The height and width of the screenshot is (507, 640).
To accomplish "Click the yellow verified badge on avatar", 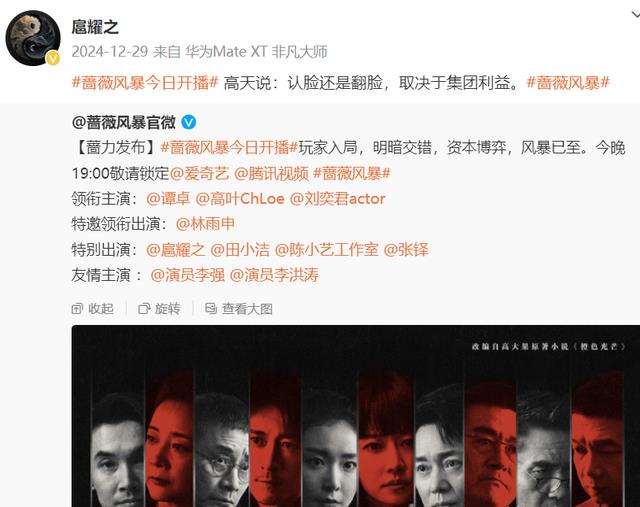I will tap(53, 58).
